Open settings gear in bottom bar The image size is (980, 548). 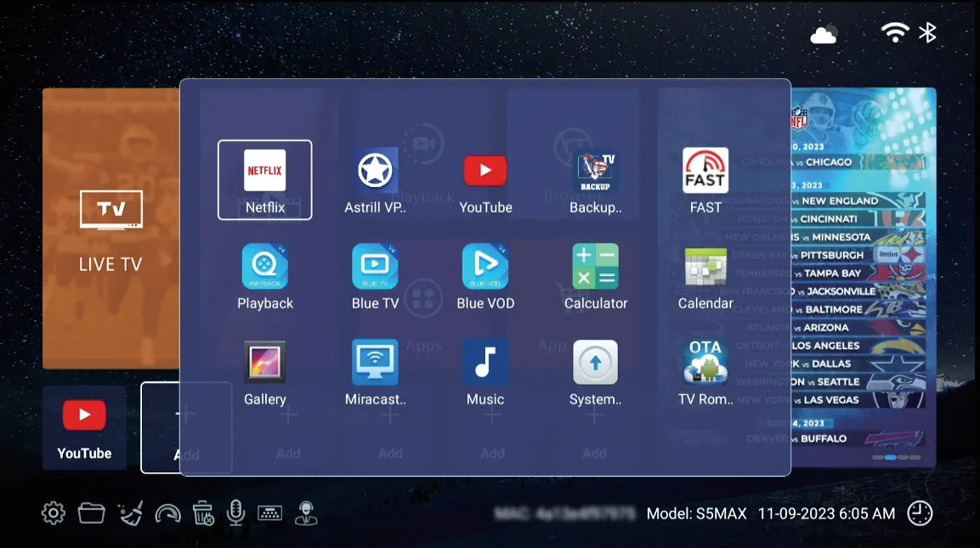pos(54,514)
